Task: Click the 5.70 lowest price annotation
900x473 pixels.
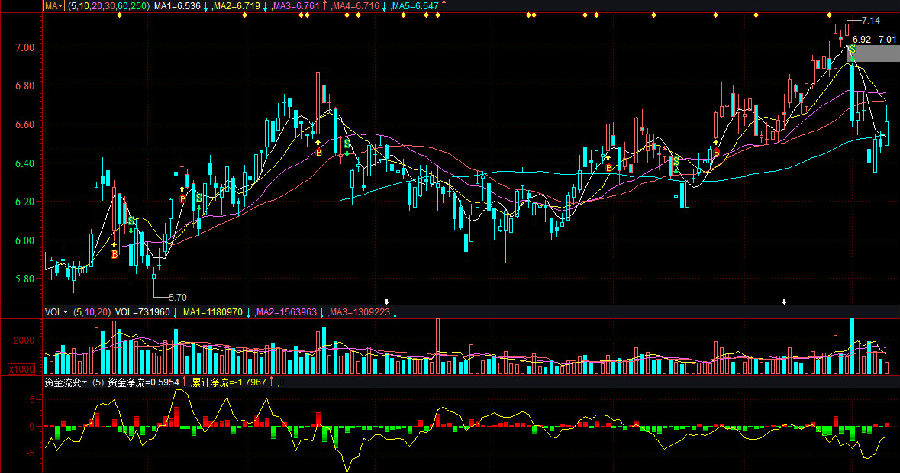Action: tap(177, 297)
